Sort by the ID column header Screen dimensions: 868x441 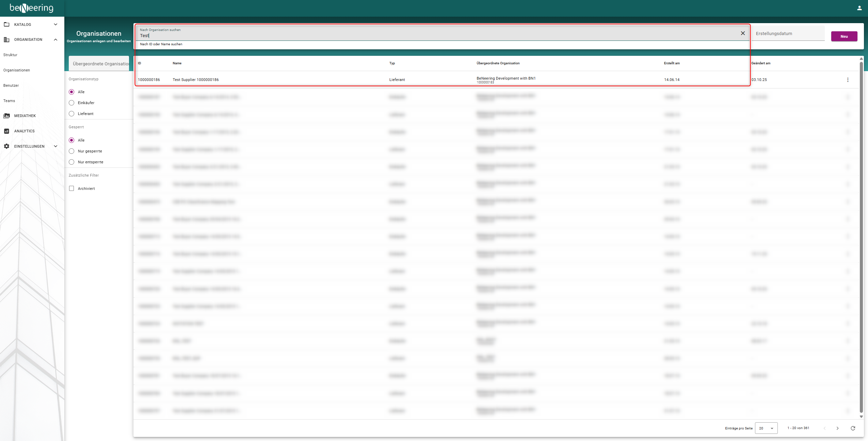pos(139,63)
